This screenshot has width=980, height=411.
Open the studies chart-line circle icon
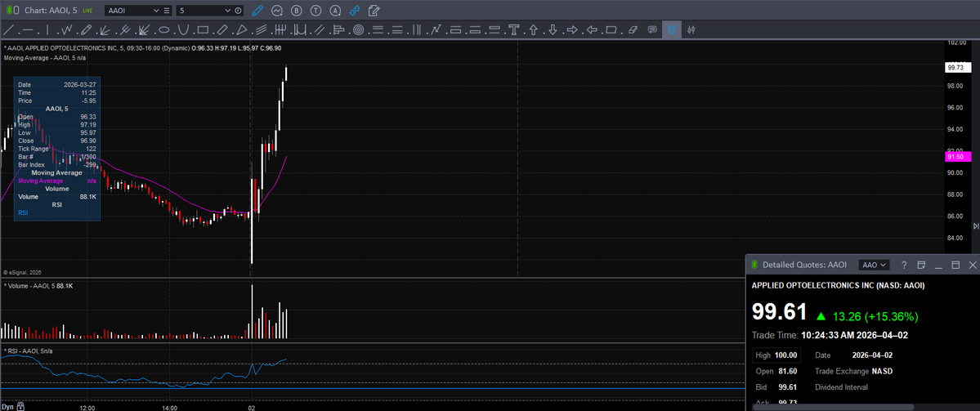point(277,10)
